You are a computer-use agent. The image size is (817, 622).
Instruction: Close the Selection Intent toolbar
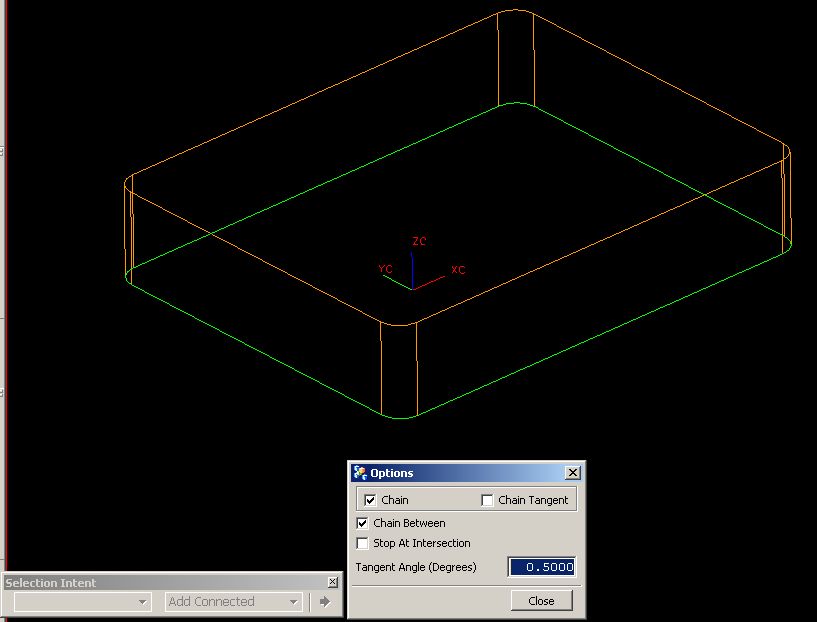coord(333,582)
